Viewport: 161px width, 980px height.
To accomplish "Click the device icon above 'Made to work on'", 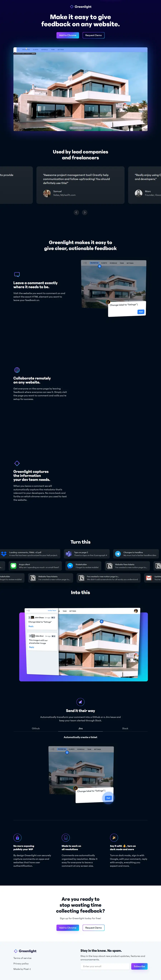I will pyautogui.click(x=65, y=837).
